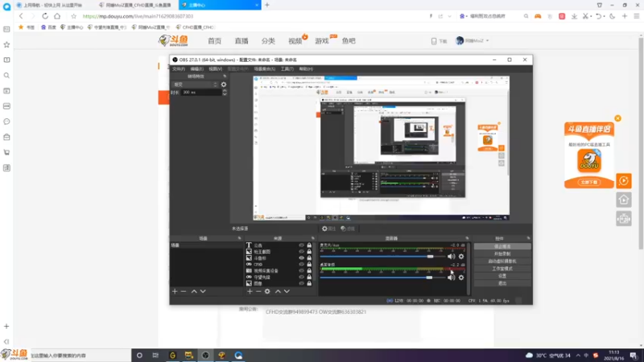Mute the 桌面音频 desktop audio speaker icon

451,278
